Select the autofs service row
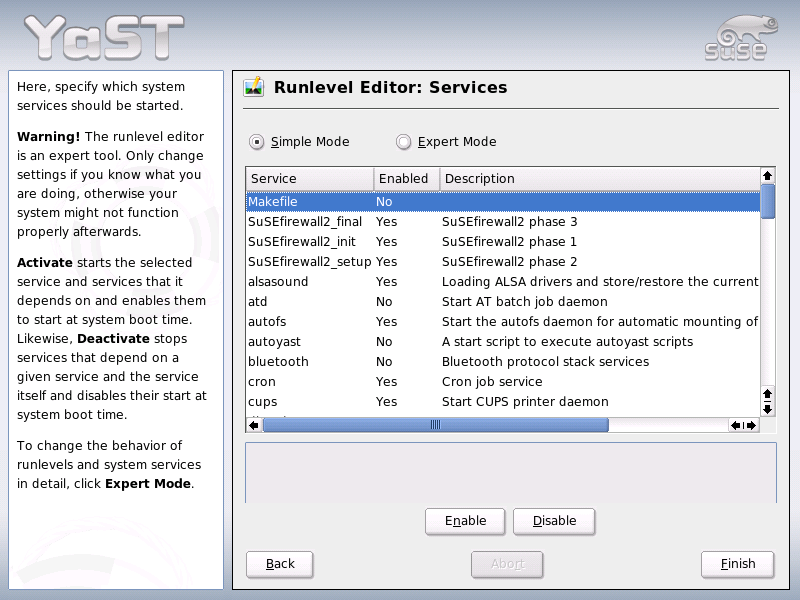 point(503,321)
